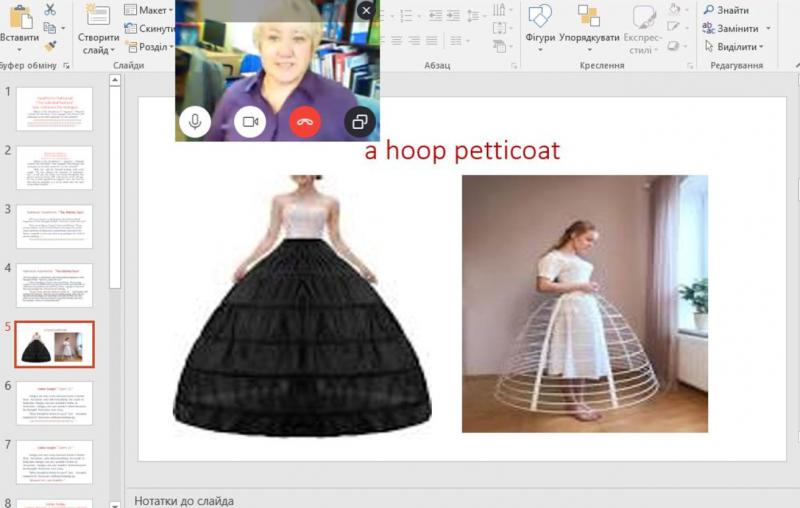
Task: Mute microphone in the video call
Action: (195, 122)
